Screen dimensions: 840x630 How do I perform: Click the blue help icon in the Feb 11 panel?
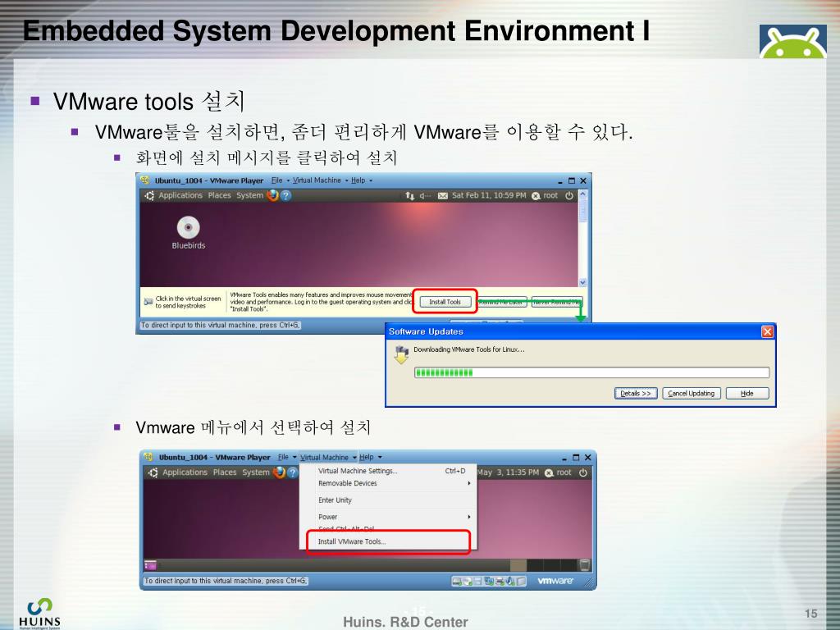(286, 195)
